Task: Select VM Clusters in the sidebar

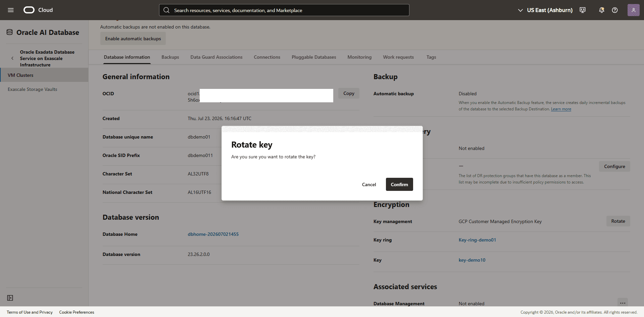Action: (x=44, y=75)
